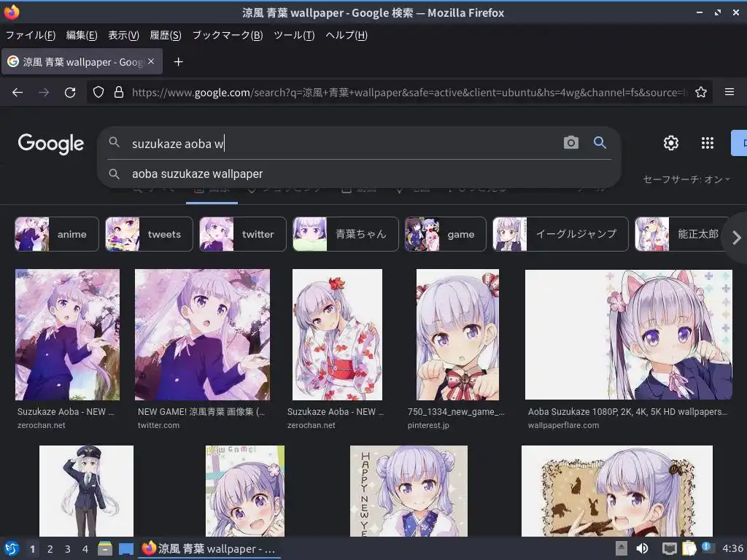Switch to workspace 3 in taskbar

[x=68, y=549]
